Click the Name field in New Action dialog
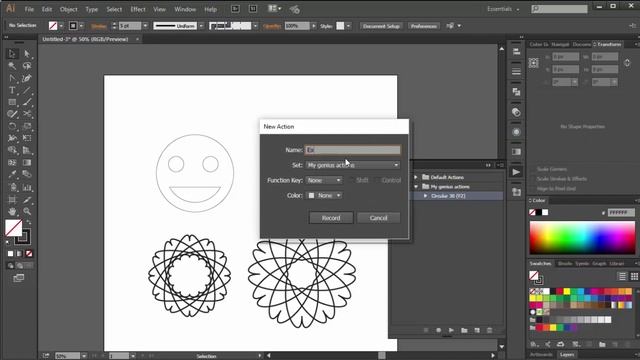Image resolution: width=640 pixels, height=360 pixels. point(353,150)
